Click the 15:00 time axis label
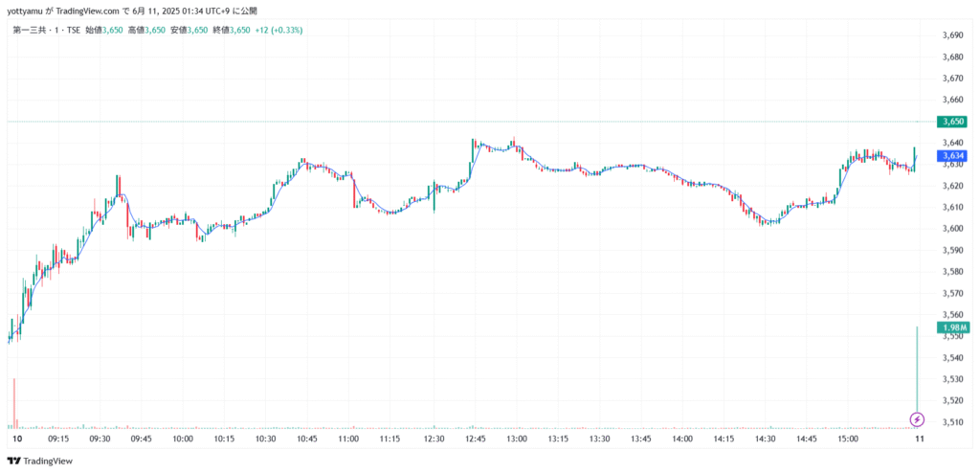Viewport: 980px width, 473px height. click(x=848, y=439)
